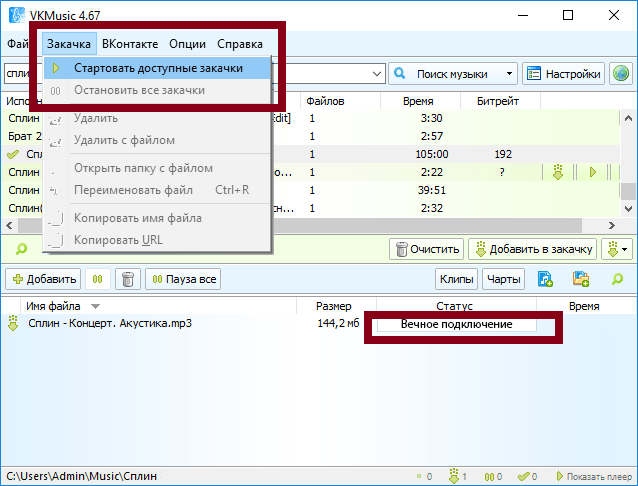Click Добавить в закачку button
Image resolution: width=638 pixels, height=486 pixels.
[533, 249]
